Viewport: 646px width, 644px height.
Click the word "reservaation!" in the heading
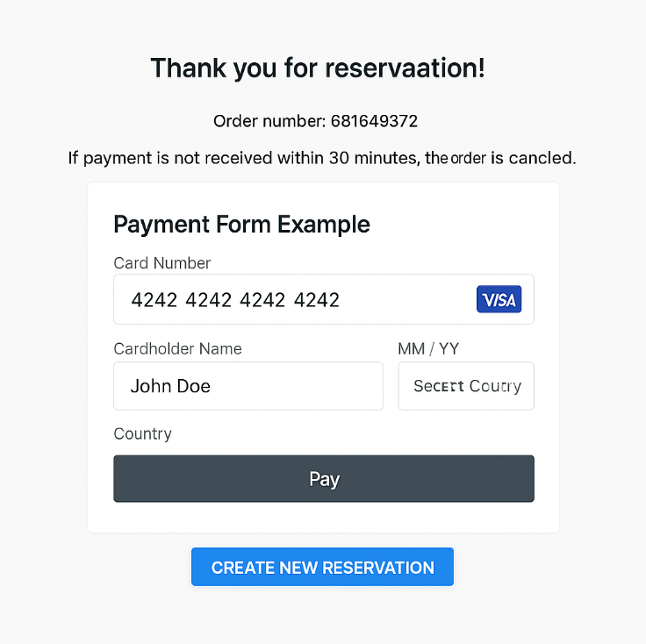(x=406, y=68)
